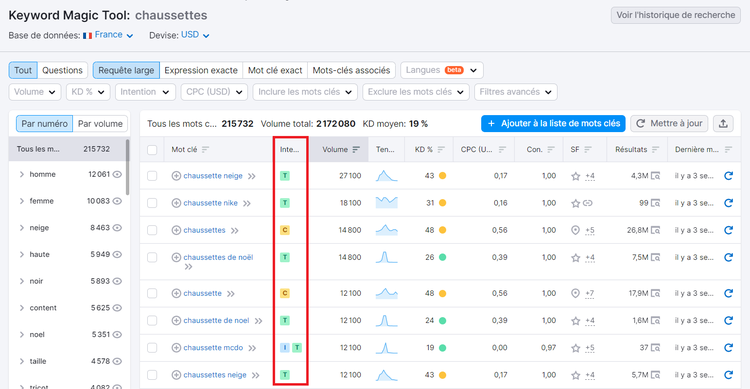Sort by the KD % column icon
This screenshot has width=750, height=389.
coord(441,149)
